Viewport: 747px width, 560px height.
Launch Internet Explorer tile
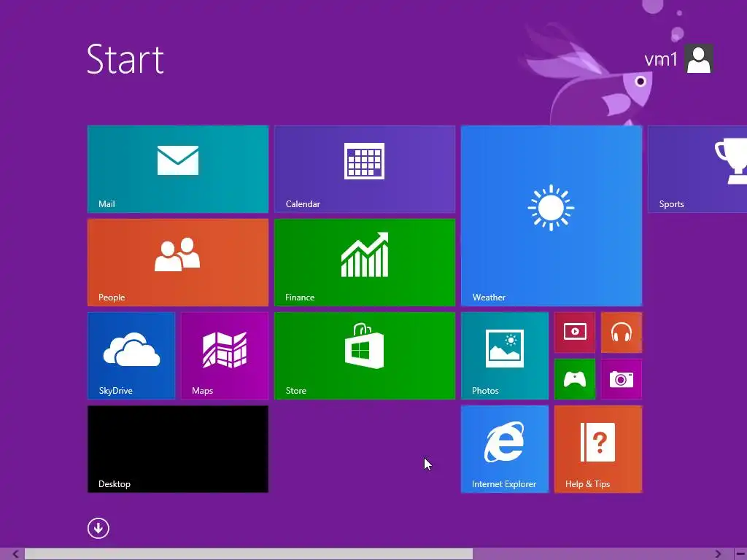505,449
